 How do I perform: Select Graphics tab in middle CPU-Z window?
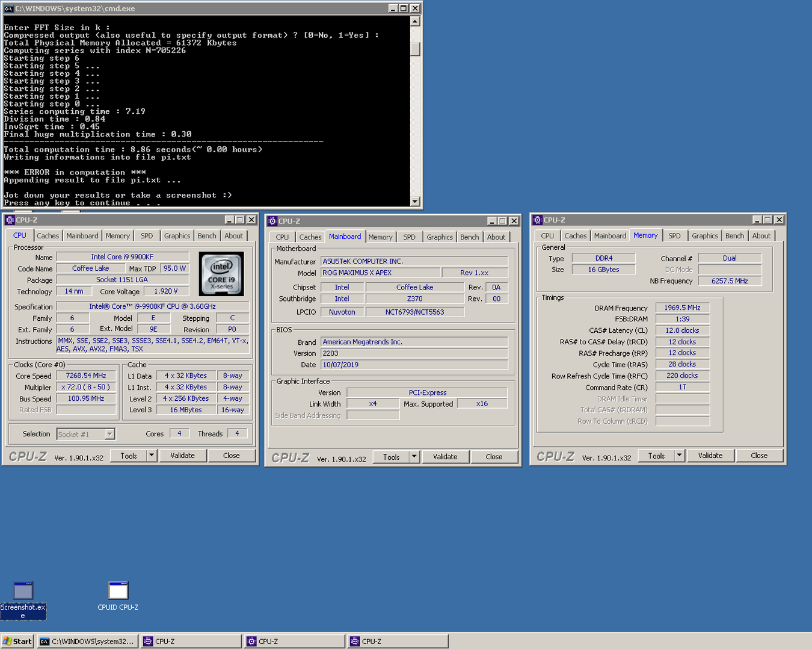pos(440,237)
